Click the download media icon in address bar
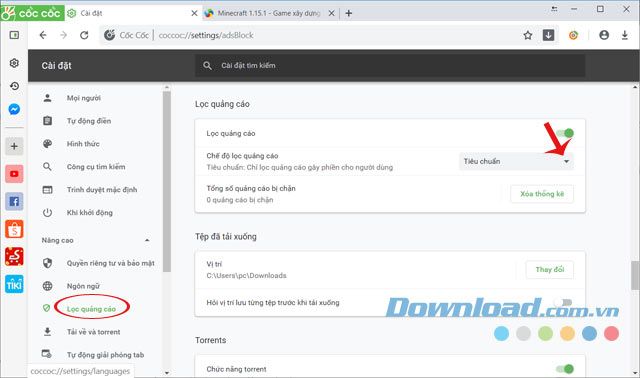Screen dimensions: 640x378 [x=549, y=35]
